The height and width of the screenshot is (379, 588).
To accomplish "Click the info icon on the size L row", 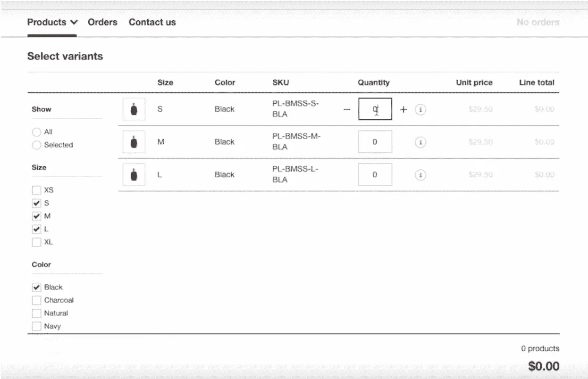I will click(420, 174).
